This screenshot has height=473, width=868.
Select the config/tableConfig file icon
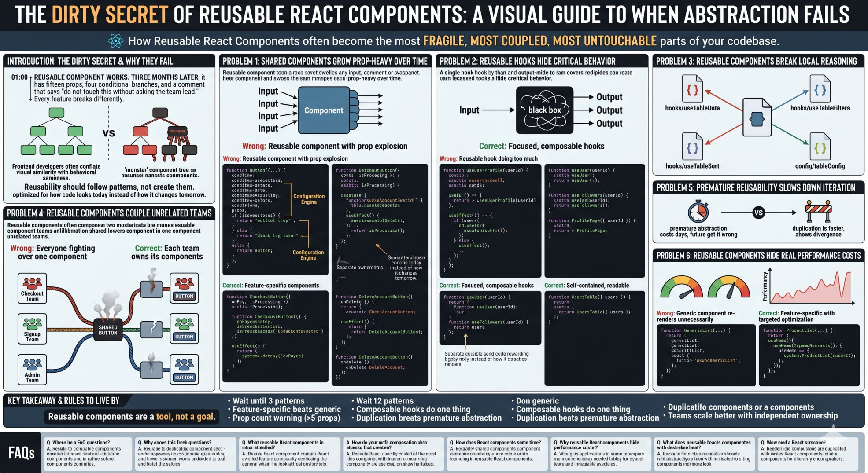click(x=820, y=147)
